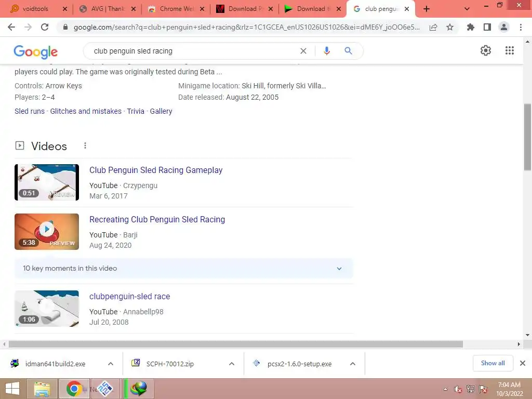Image resolution: width=532 pixels, height=399 pixels.
Task: Open the Sled runs link
Action: pos(30,111)
